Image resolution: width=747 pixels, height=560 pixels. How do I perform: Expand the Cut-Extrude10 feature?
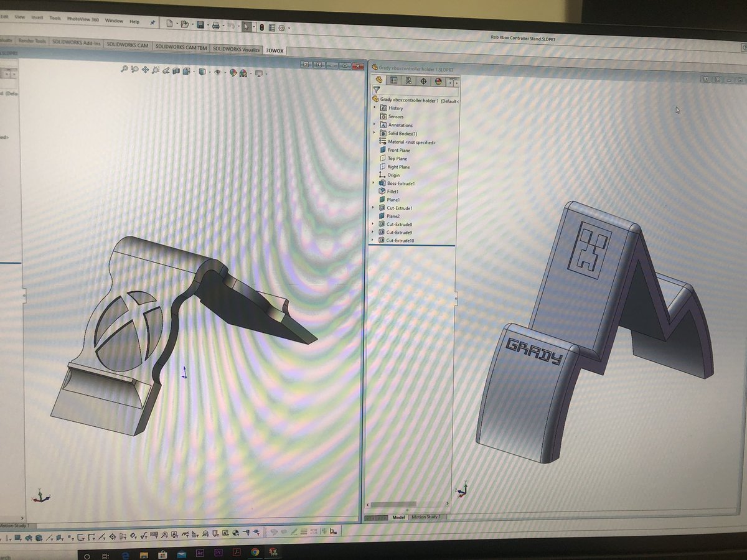372,240
